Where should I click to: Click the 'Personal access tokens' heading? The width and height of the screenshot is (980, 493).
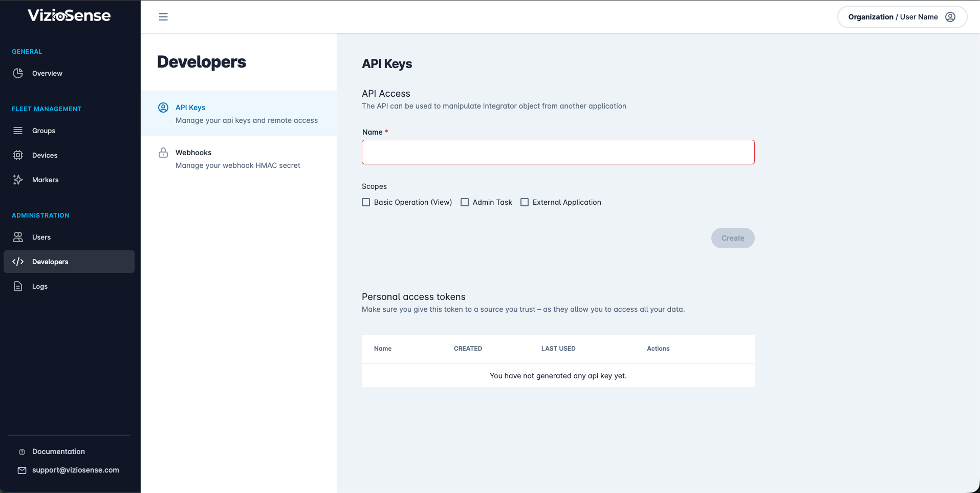click(413, 297)
